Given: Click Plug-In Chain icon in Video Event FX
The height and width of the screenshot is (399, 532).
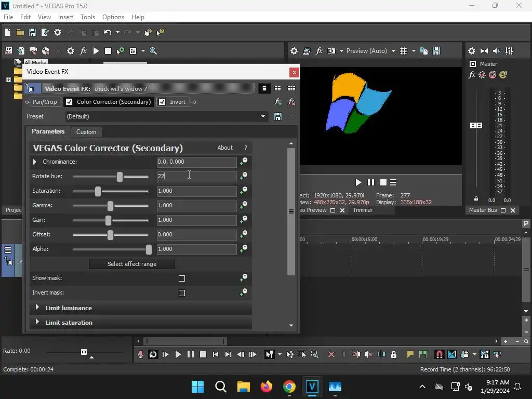Looking at the screenshot, I should point(278,102).
